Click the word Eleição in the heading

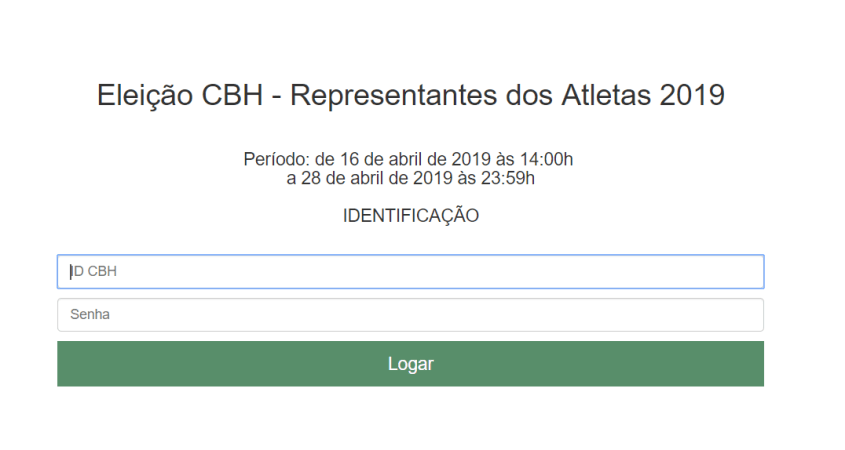pyautogui.click(x=140, y=97)
